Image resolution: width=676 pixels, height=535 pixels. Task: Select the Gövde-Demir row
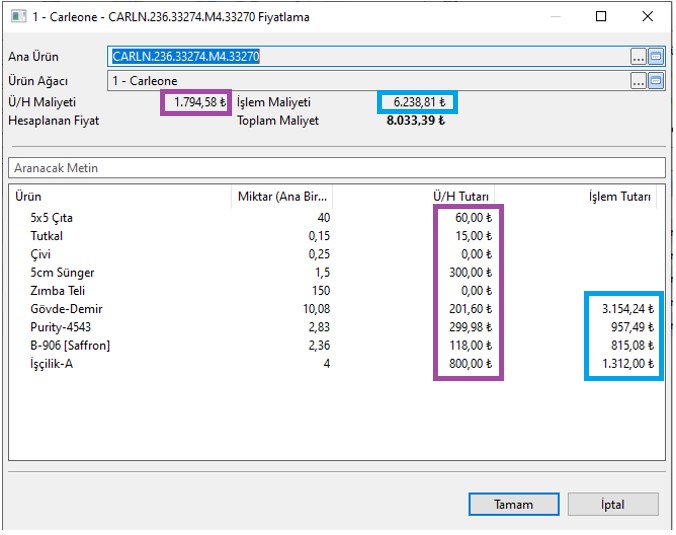point(66,309)
